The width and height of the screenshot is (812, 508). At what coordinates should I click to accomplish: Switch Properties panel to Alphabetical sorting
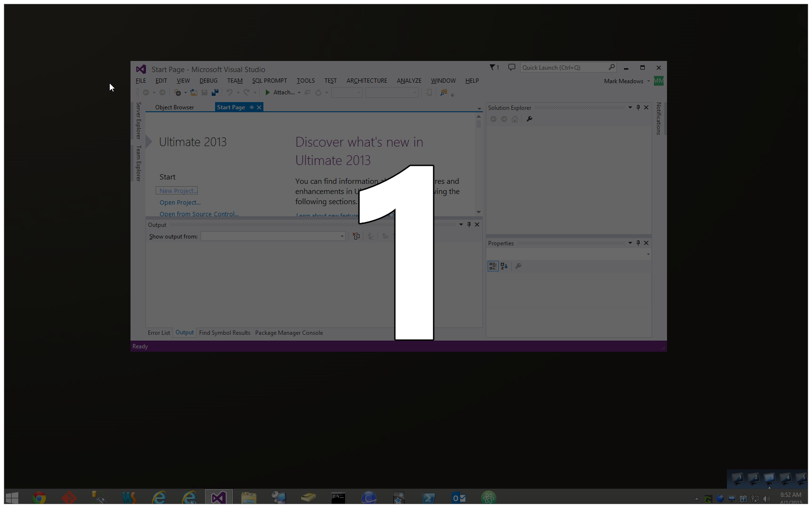(x=504, y=266)
